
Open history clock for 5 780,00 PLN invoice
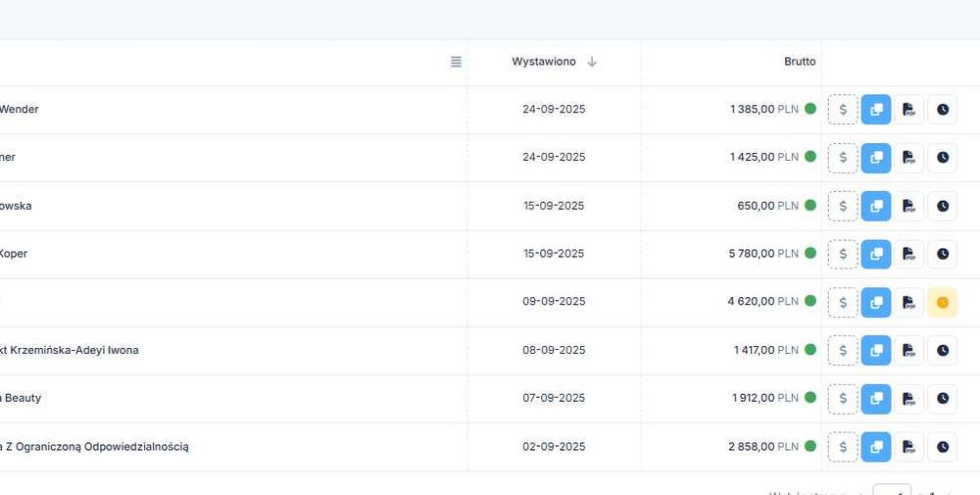pos(942,254)
